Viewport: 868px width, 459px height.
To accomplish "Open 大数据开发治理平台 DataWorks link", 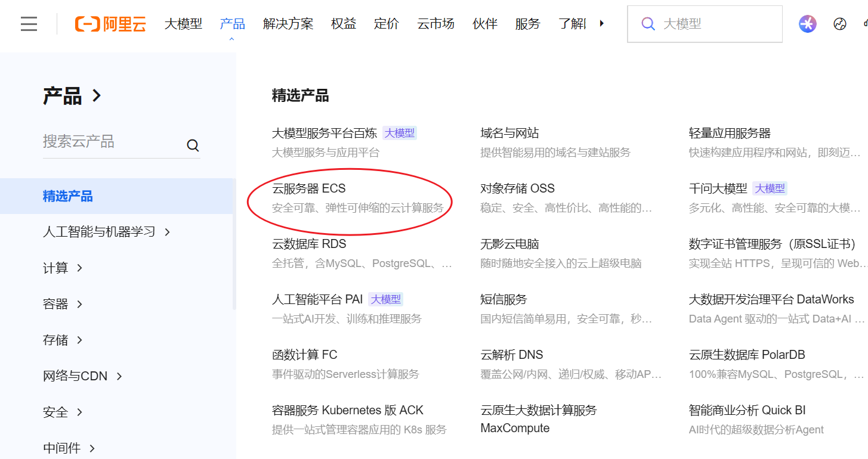I will tap(771, 299).
